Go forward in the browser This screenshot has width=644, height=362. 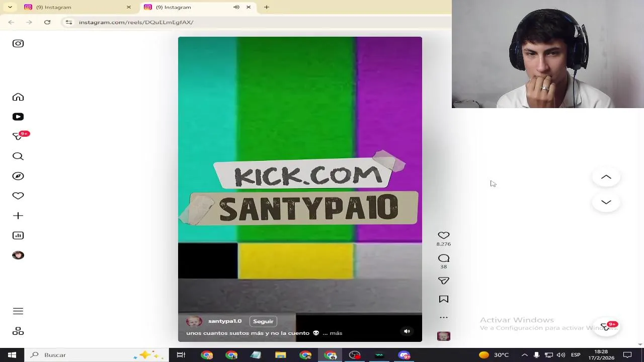(x=29, y=22)
